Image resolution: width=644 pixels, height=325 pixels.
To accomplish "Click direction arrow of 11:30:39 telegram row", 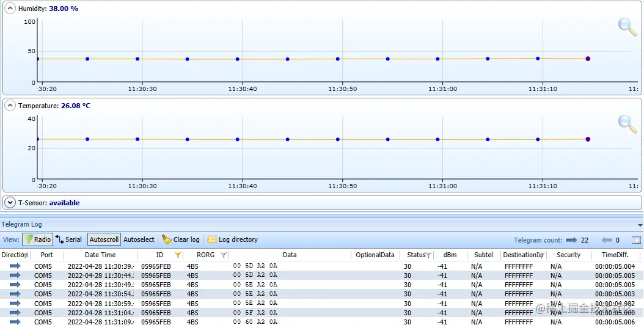I will pyautogui.click(x=15, y=266).
